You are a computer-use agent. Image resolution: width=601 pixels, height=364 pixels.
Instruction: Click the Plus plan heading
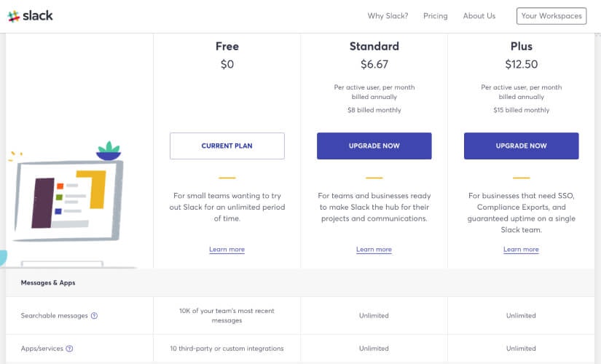[522, 47]
